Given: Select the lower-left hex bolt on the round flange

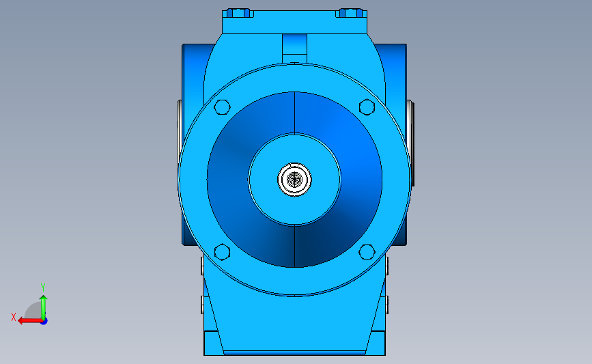Looking at the screenshot, I should point(222,252).
